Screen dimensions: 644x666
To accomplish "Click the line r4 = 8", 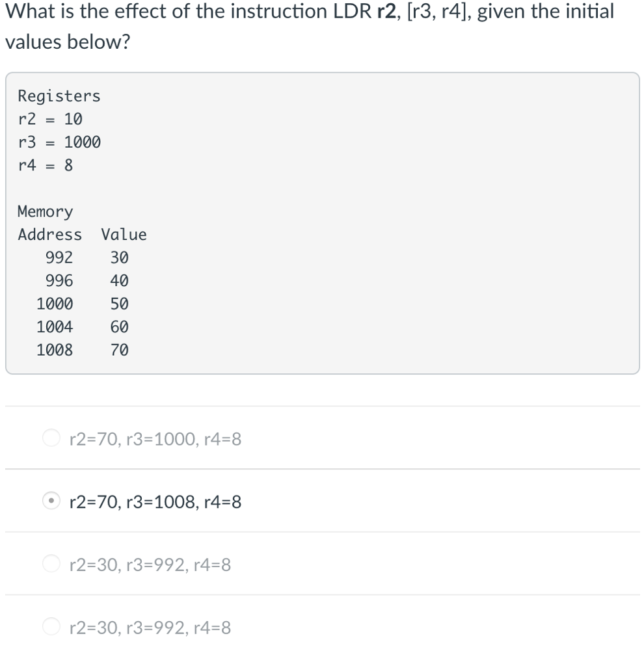I will pos(46,165).
